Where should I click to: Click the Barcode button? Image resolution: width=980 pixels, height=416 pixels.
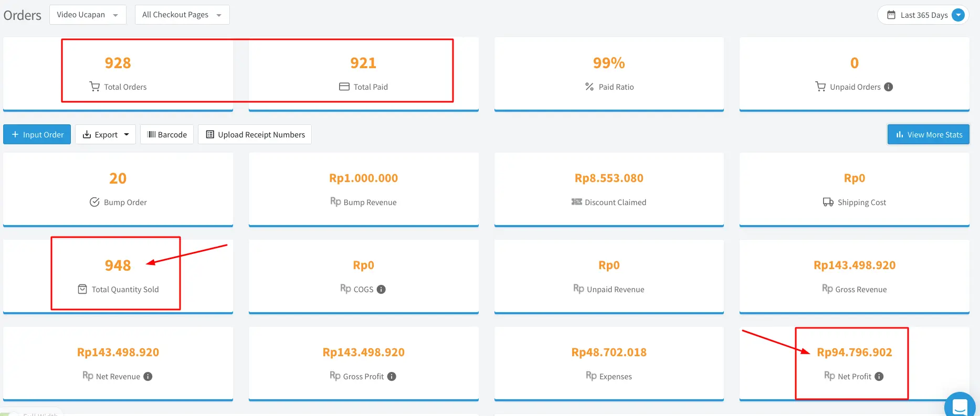pyautogui.click(x=167, y=135)
